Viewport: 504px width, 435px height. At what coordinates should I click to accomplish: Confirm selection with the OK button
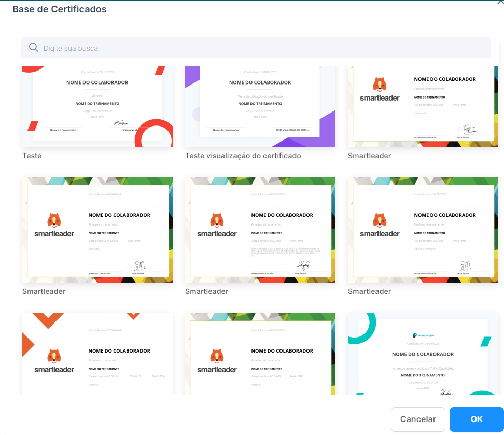point(477,419)
